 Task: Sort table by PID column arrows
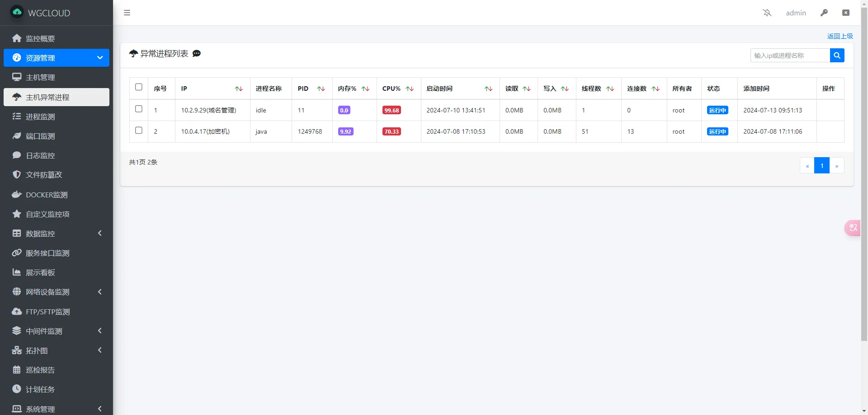321,89
